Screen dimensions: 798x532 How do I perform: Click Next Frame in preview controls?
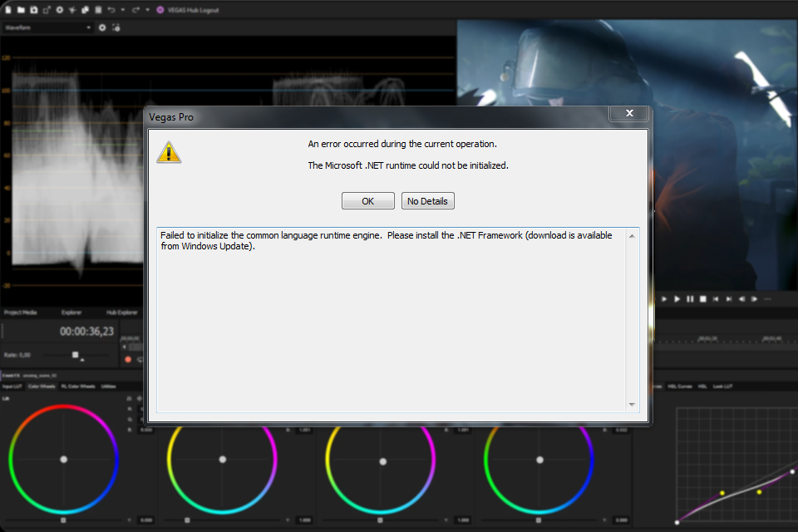point(754,299)
